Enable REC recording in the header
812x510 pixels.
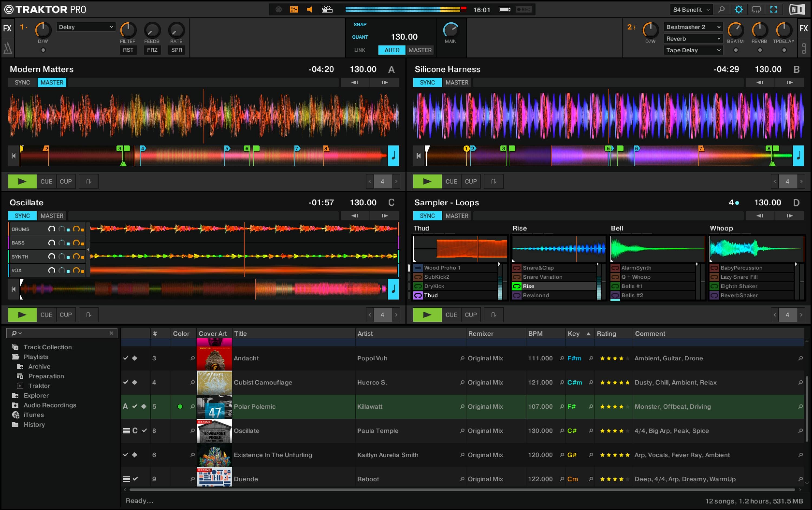[524, 9]
